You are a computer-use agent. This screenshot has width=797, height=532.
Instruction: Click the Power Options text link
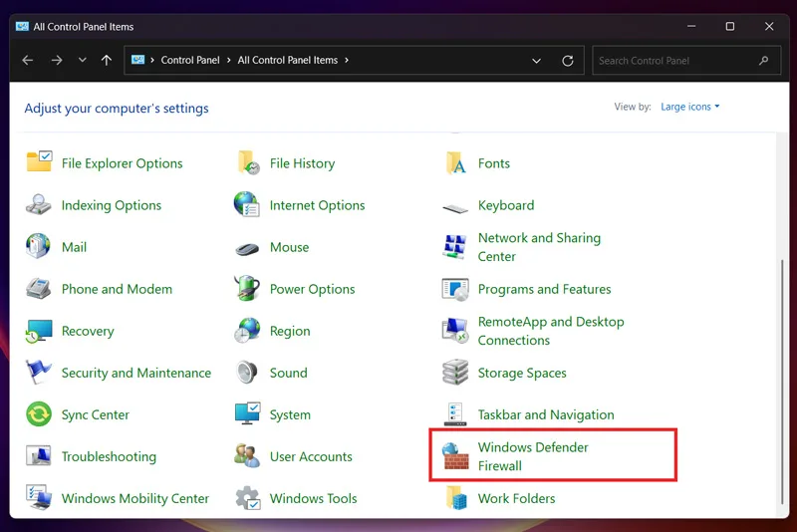tap(312, 289)
